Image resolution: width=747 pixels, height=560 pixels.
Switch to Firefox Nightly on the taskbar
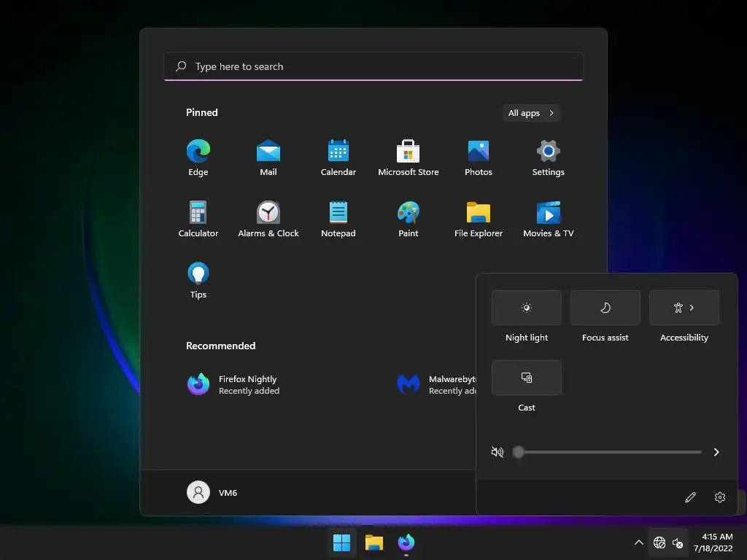[x=406, y=542]
